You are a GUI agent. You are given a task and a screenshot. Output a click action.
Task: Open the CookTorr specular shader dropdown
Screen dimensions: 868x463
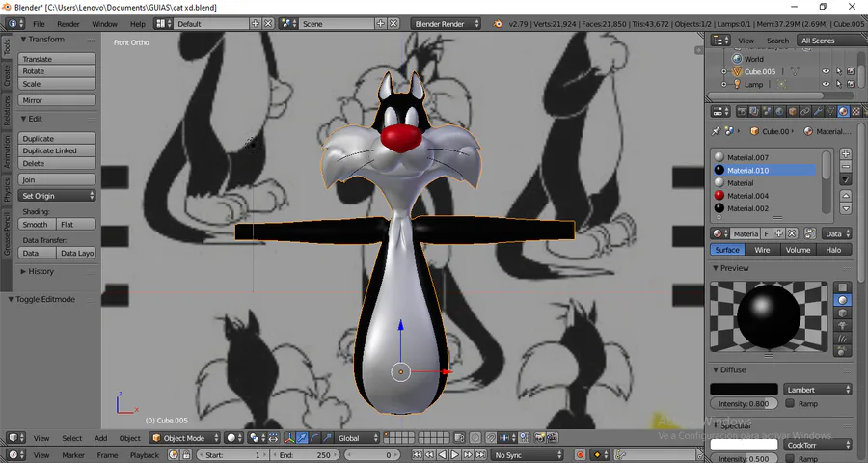pos(817,445)
